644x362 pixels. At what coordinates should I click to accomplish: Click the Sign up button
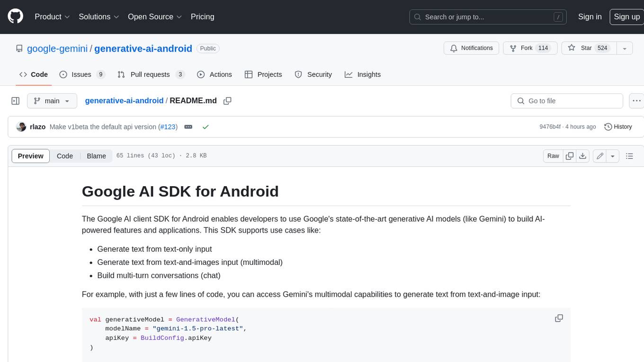pyautogui.click(x=626, y=17)
